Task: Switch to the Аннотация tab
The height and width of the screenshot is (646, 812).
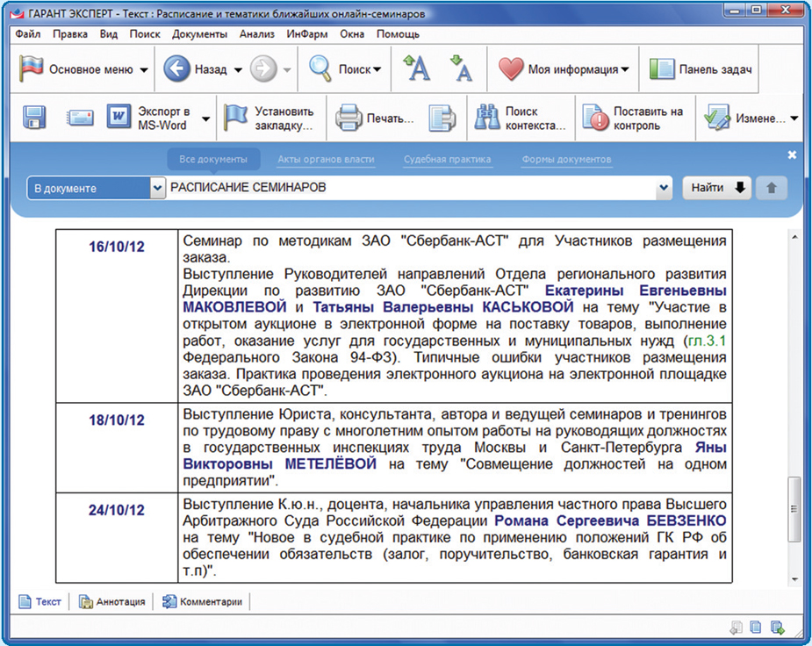Action: [x=113, y=602]
